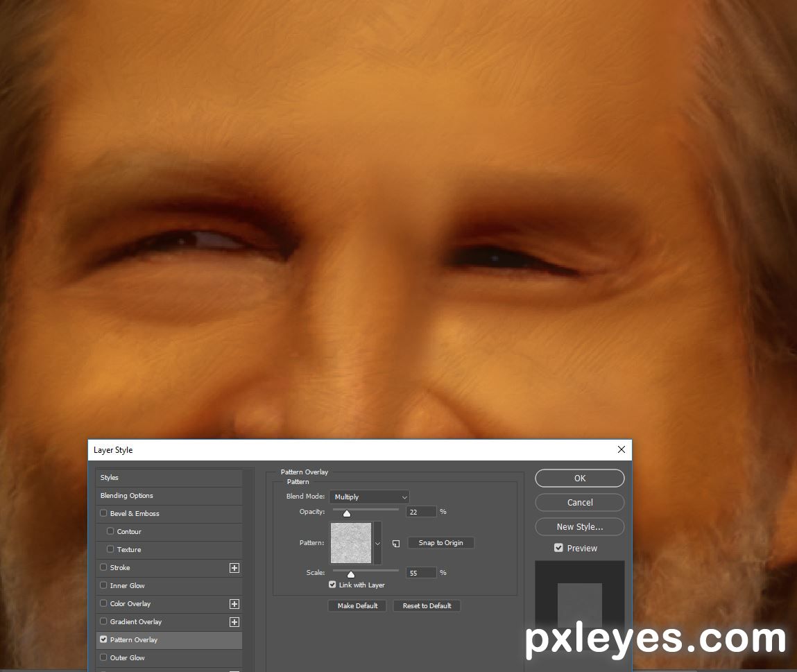Enable the Stroke effect checkbox
The image size is (797, 672).
click(103, 567)
